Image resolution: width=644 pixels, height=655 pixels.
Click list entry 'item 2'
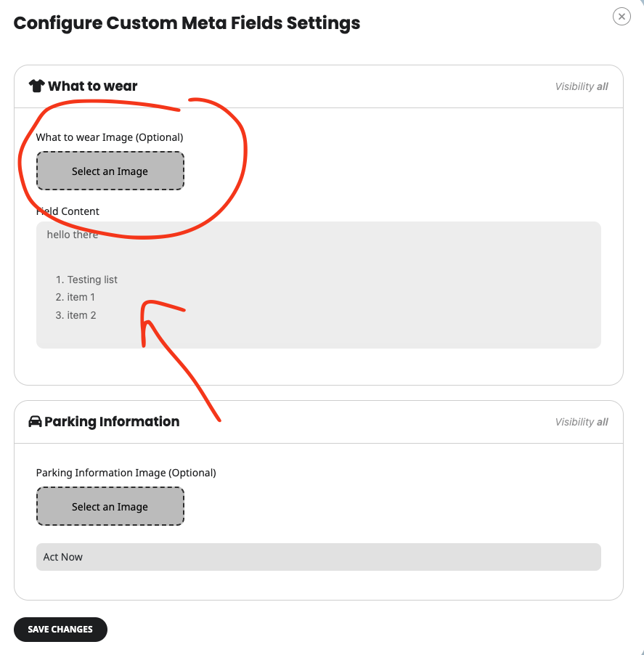pos(81,315)
